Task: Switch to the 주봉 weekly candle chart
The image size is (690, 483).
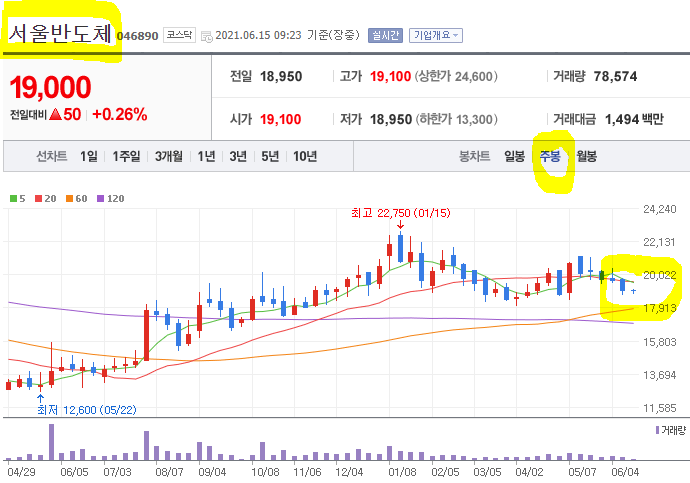Action: 550,156
